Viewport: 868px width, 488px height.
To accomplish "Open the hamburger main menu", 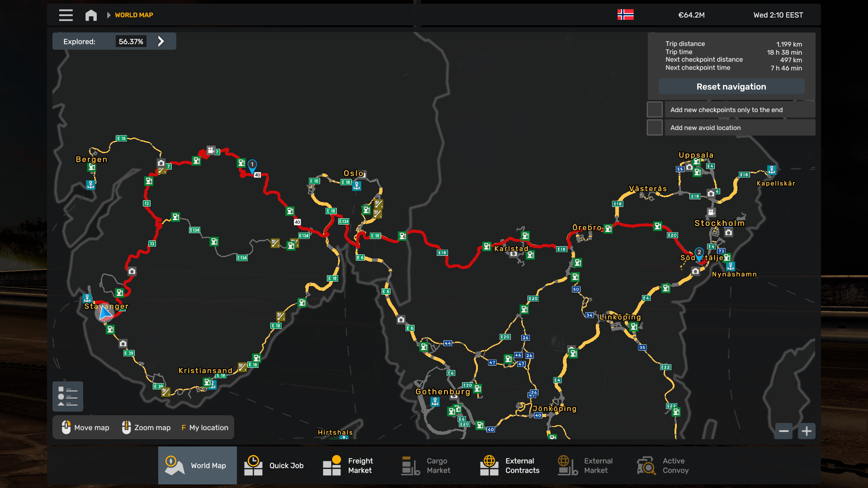I will (66, 15).
